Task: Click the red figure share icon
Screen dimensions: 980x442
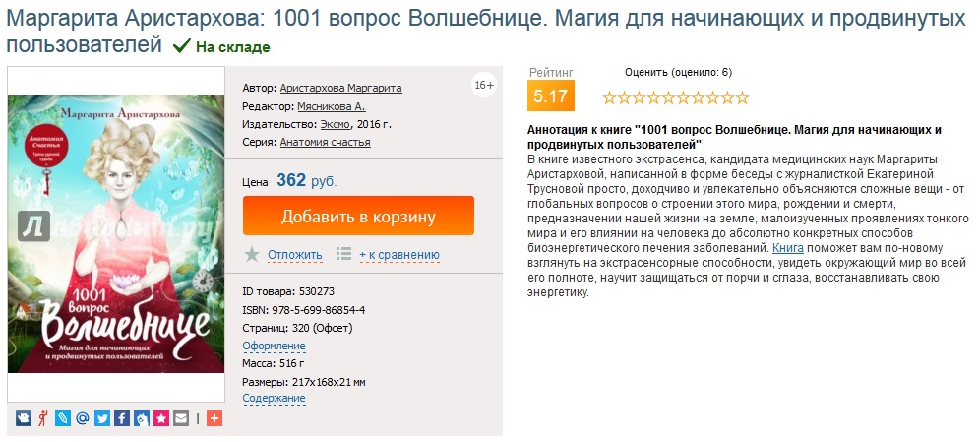Action: [x=43, y=418]
